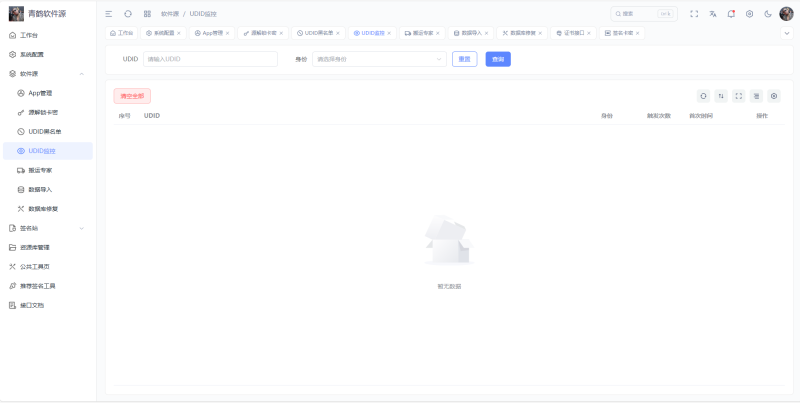
Task: Open App管理 in the sidebar
Action: [48, 93]
